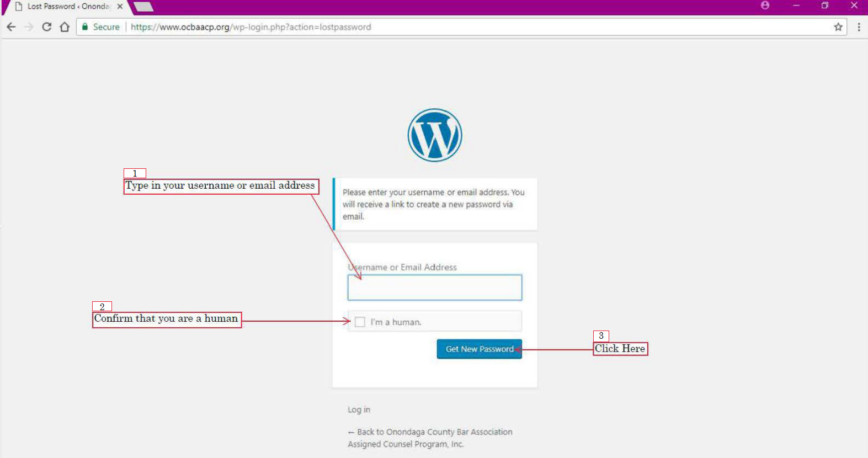The image size is (868, 458).
Task: Restore down the browser window
Action: click(x=825, y=5)
